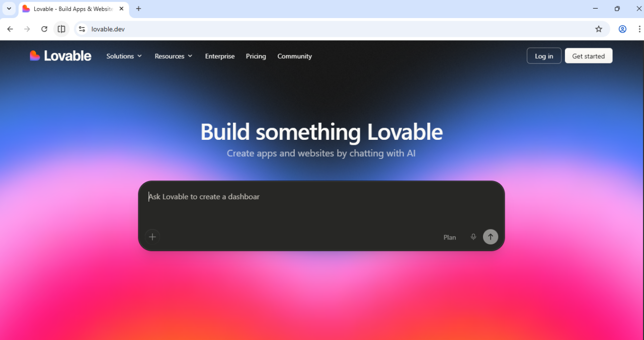Minimize the browser window
644x340 pixels.
(x=596, y=9)
